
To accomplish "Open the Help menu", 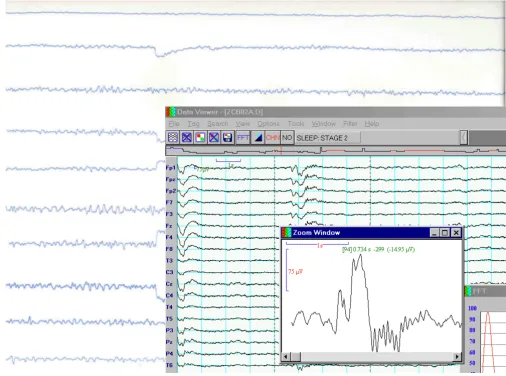I will click(372, 124).
